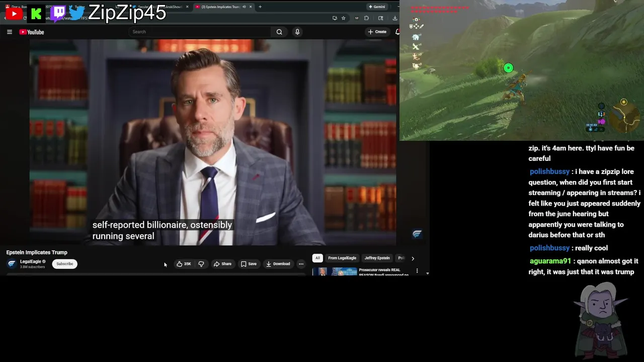Click the game minimap circle

pyautogui.click(x=625, y=117)
